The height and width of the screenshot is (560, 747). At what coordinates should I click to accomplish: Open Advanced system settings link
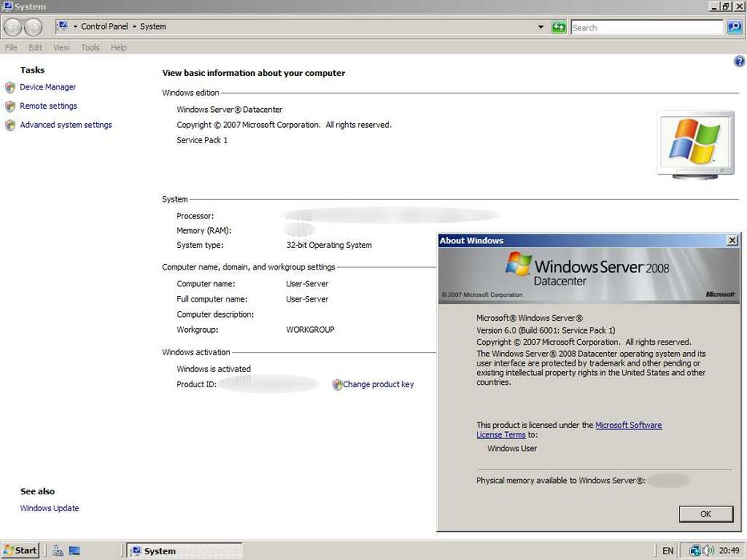coord(66,126)
